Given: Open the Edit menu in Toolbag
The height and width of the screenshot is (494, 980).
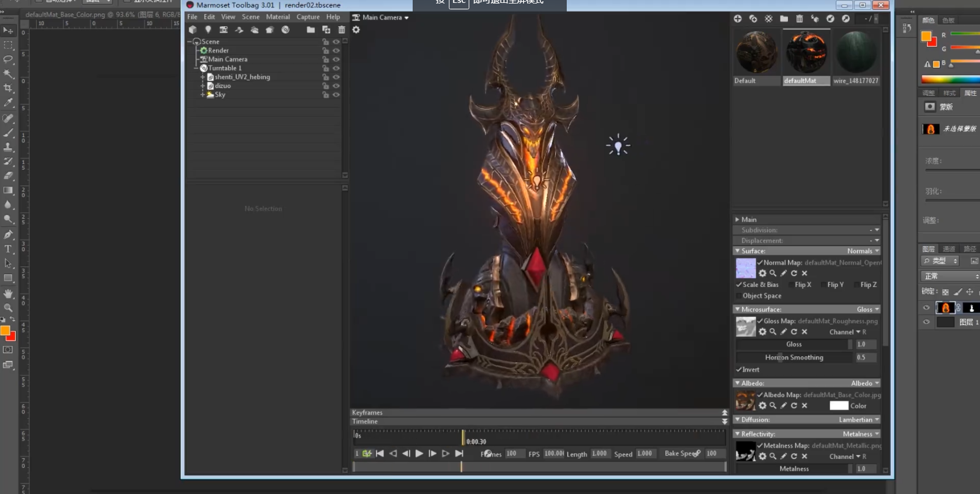Looking at the screenshot, I should 209,17.
